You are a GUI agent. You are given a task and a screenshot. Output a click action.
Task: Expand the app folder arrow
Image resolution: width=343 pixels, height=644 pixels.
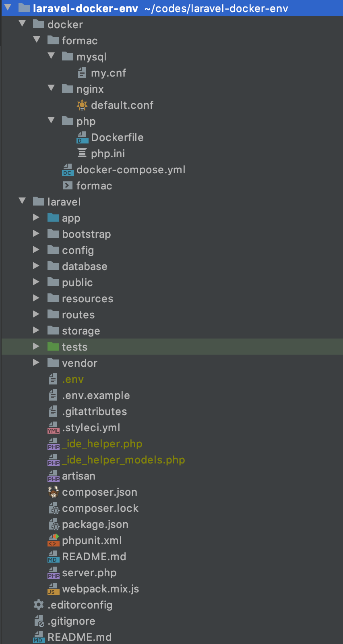click(36, 218)
